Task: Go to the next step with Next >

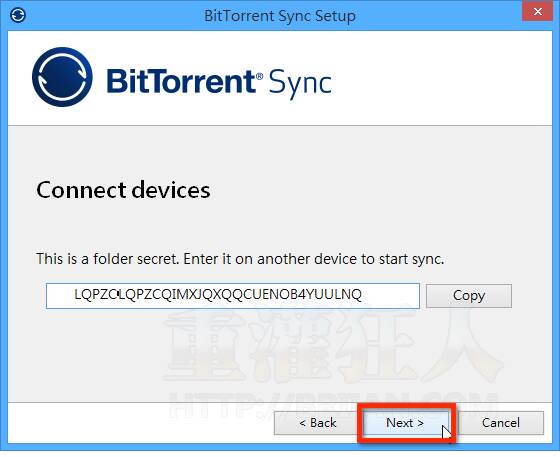Action: [406, 423]
